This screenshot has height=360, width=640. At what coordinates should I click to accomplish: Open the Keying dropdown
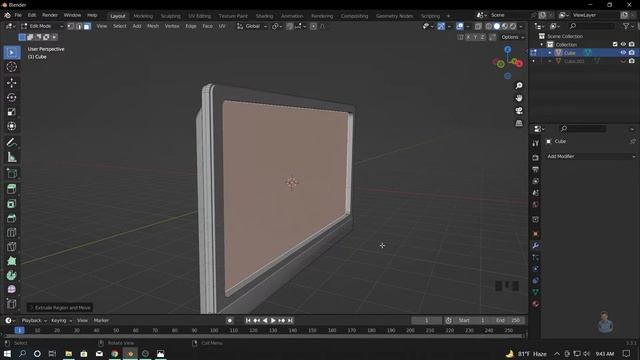61,320
